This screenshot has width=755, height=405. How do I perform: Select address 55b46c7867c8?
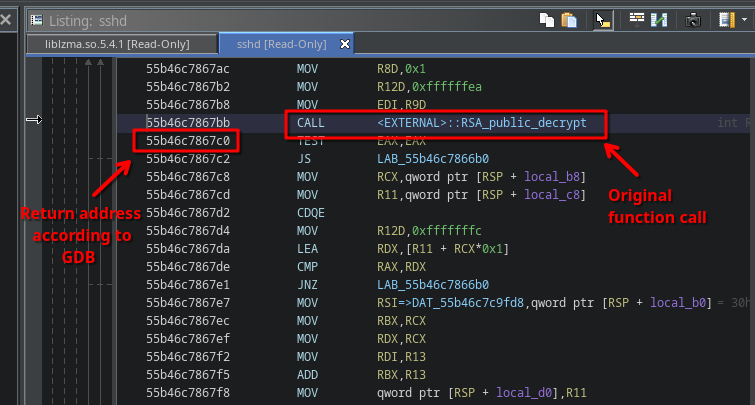[x=188, y=177]
